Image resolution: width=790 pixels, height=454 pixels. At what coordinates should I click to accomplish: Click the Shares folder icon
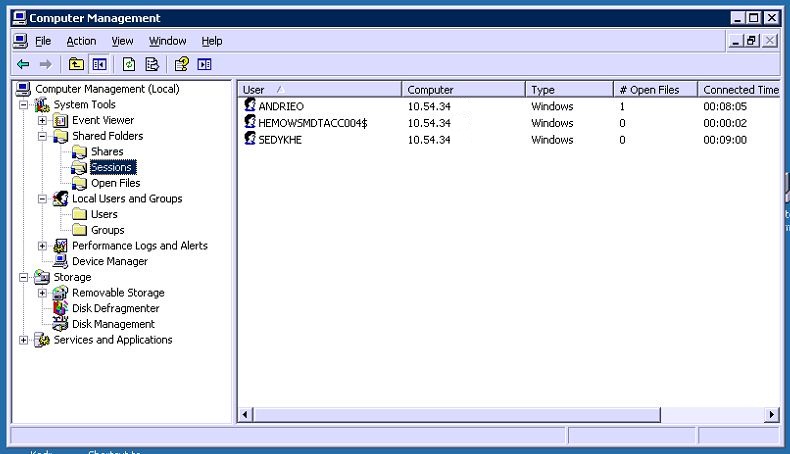(x=79, y=152)
